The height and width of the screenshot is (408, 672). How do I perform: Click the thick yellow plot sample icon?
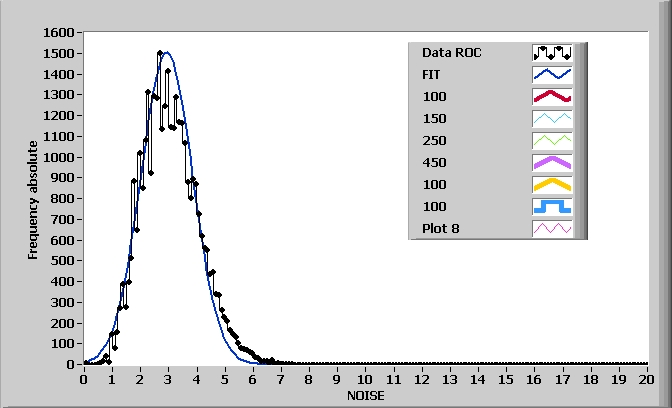point(551,184)
